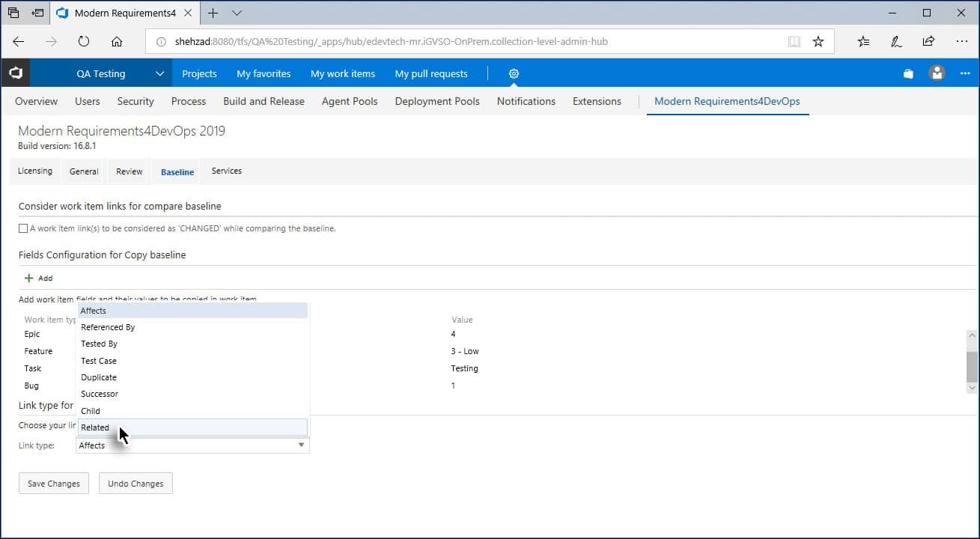
Task: Choose Related link type option
Action: pyautogui.click(x=192, y=427)
